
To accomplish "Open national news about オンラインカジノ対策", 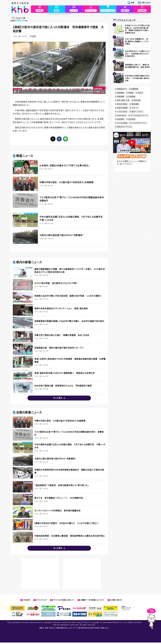I will click(59, 512).
